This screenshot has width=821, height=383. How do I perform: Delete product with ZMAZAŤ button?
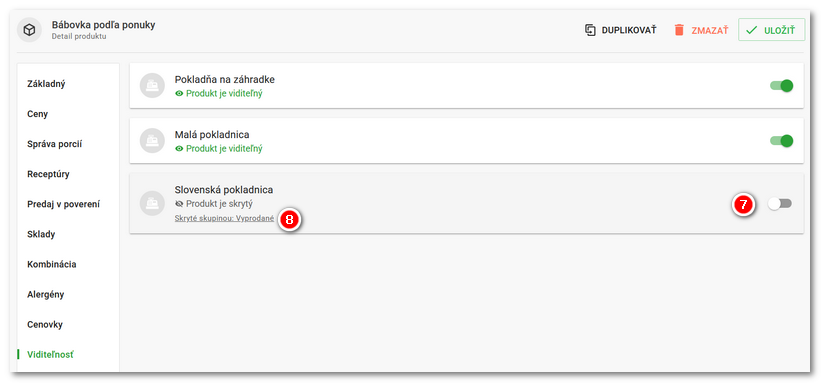coord(701,30)
